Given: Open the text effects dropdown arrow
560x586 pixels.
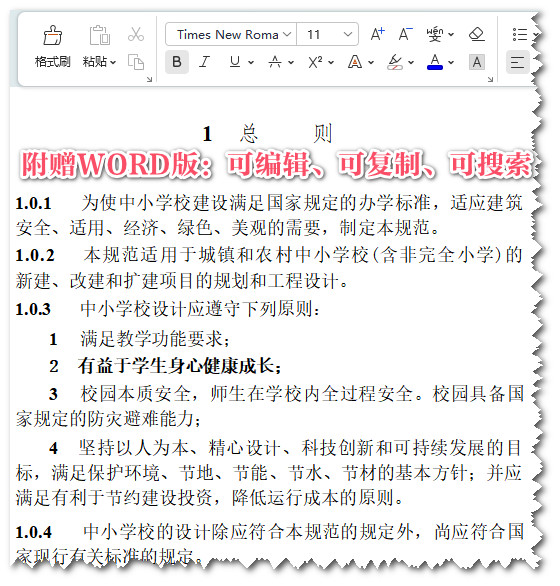Looking at the screenshot, I should [x=371, y=62].
